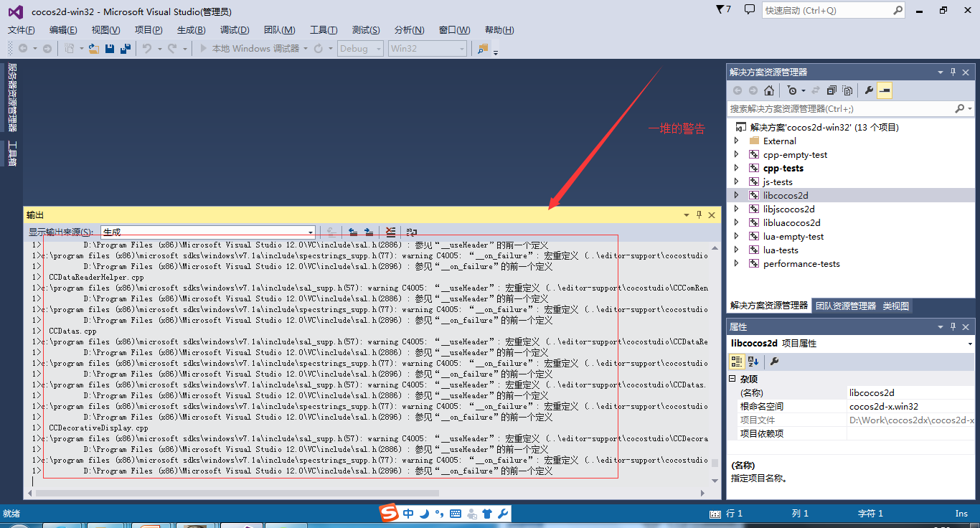The image size is (980, 528).
Task: Sort Properties alphabetically
Action: 753,362
